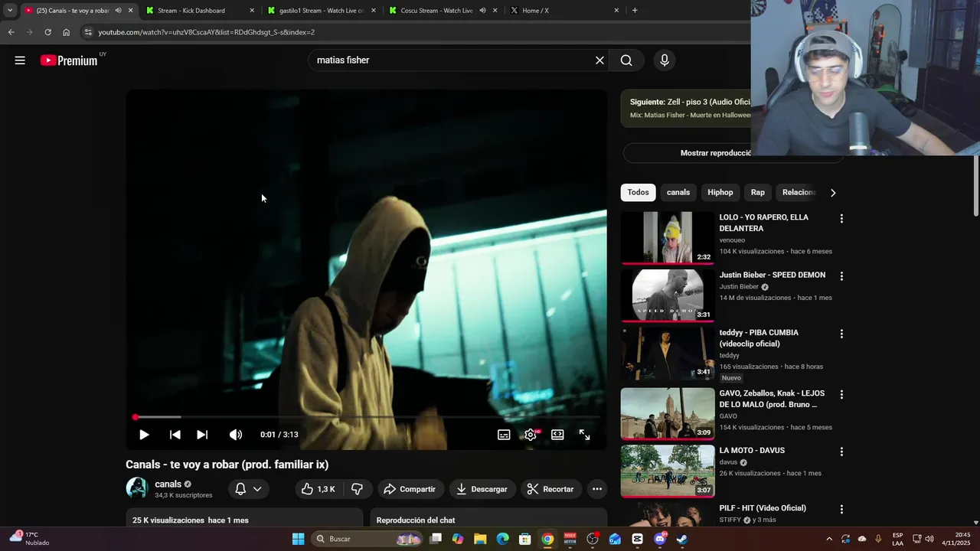Open Discord from taskbar
Image resolution: width=980 pixels, height=551 pixels.
pos(660,539)
